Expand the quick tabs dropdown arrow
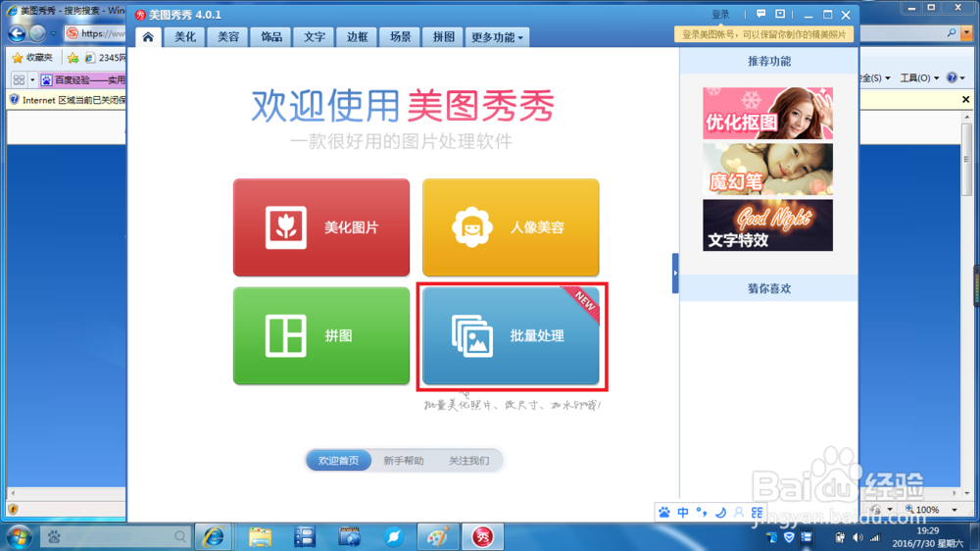980x551 pixels. click(x=32, y=80)
